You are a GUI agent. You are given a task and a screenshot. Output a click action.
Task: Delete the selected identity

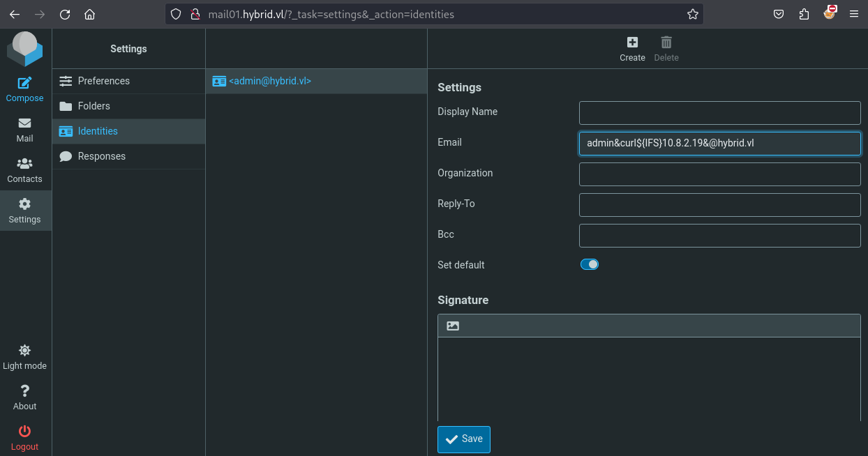[666, 49]
